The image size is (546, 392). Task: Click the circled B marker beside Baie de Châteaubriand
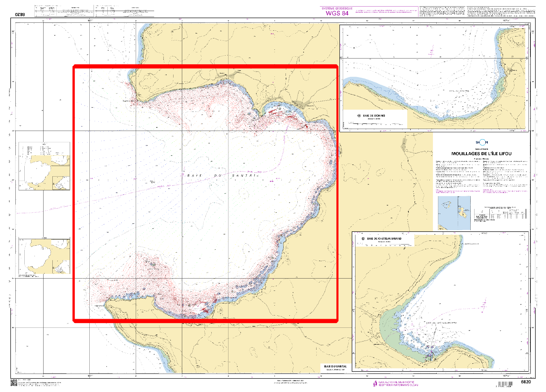coord(363,239)
